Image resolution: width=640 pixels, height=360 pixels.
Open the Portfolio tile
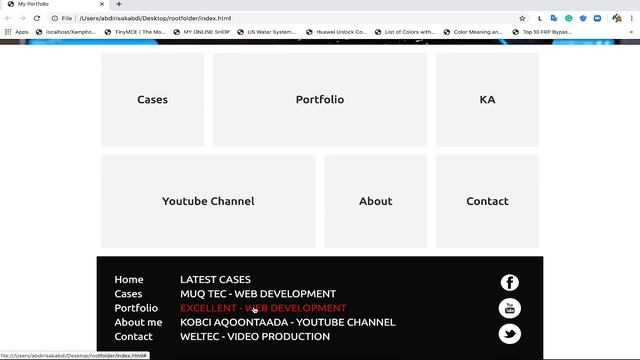click(320, 99)
